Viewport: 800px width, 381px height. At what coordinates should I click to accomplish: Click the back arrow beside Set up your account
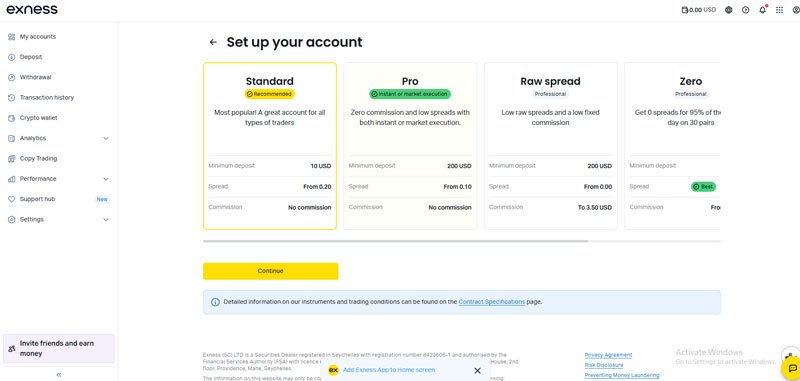(213, 42)
